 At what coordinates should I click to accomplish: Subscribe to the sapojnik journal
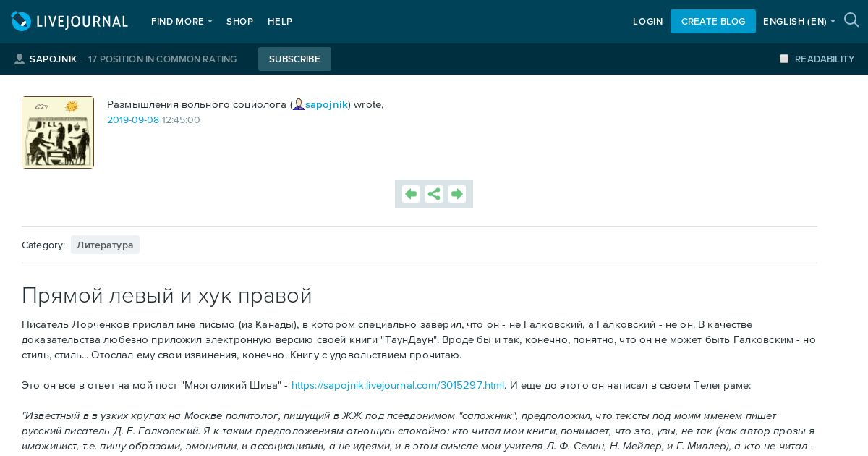point(294,59)
